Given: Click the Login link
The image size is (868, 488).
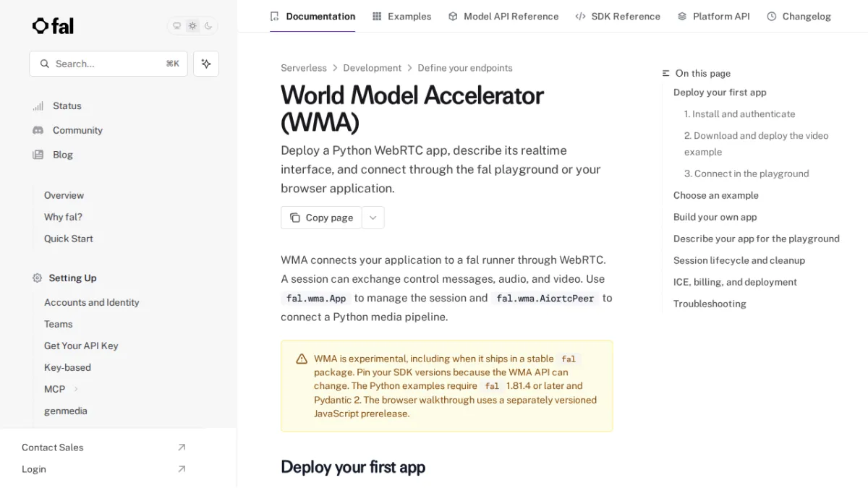Looking at the screenshot, I should 34,469.
